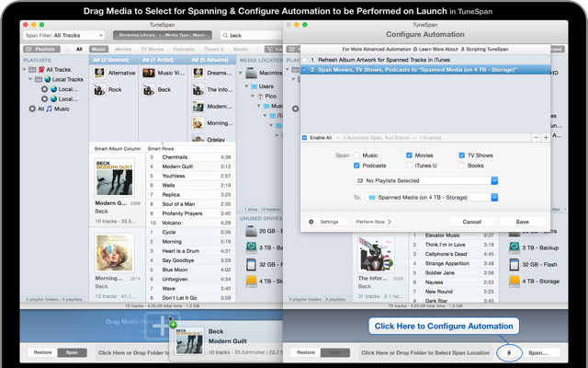
Task: Select the Alternative genre icon
Action: point(99,72)
